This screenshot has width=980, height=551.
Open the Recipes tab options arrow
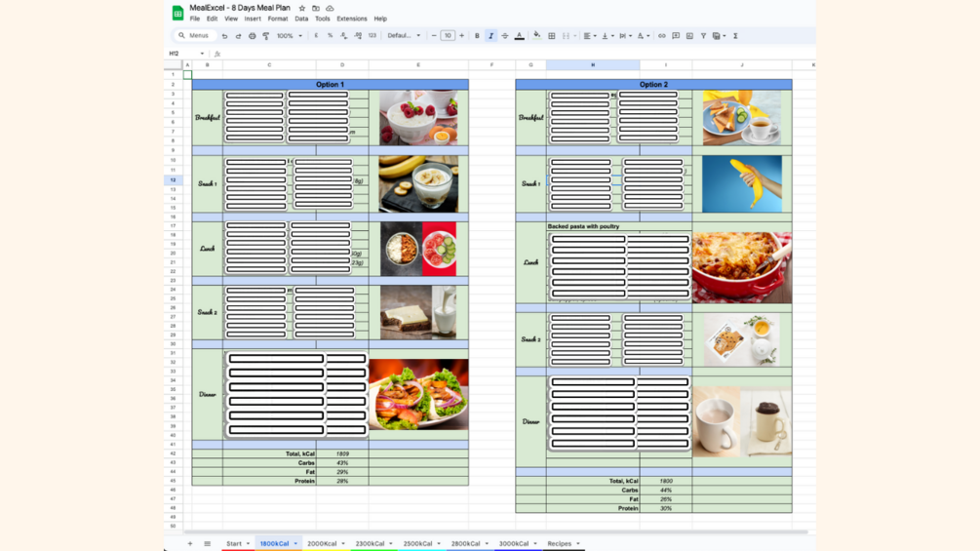578,543
